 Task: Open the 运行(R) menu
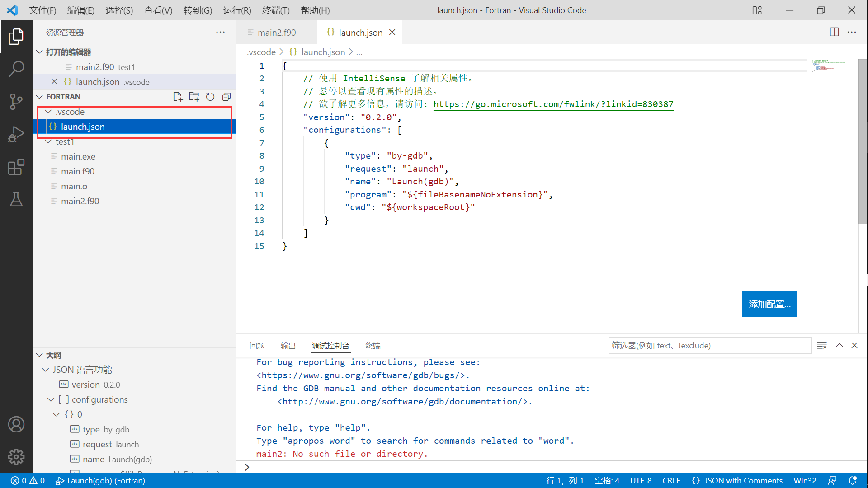point(237,10)
